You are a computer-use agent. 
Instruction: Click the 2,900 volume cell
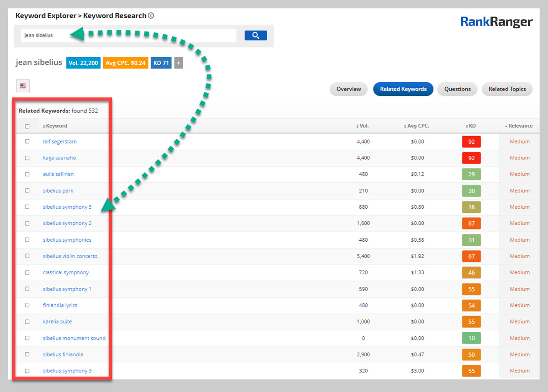pos(363,354)
